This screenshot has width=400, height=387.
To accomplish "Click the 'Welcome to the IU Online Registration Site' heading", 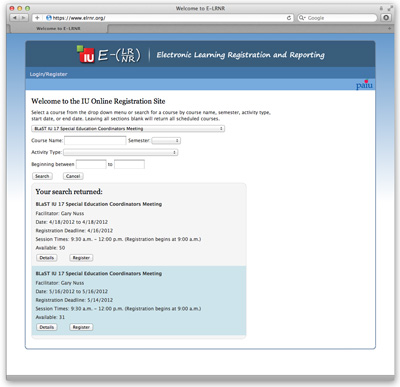I will (x=98, y=101).
